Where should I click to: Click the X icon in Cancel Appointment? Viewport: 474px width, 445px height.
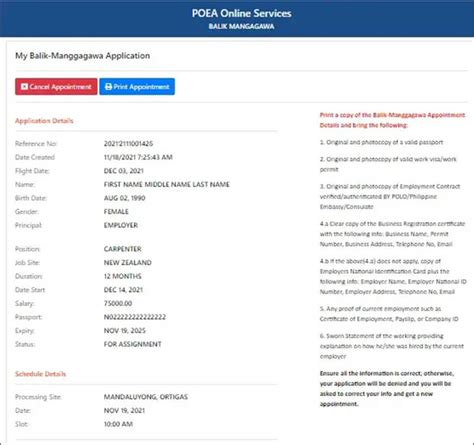(x=24, y=87)
